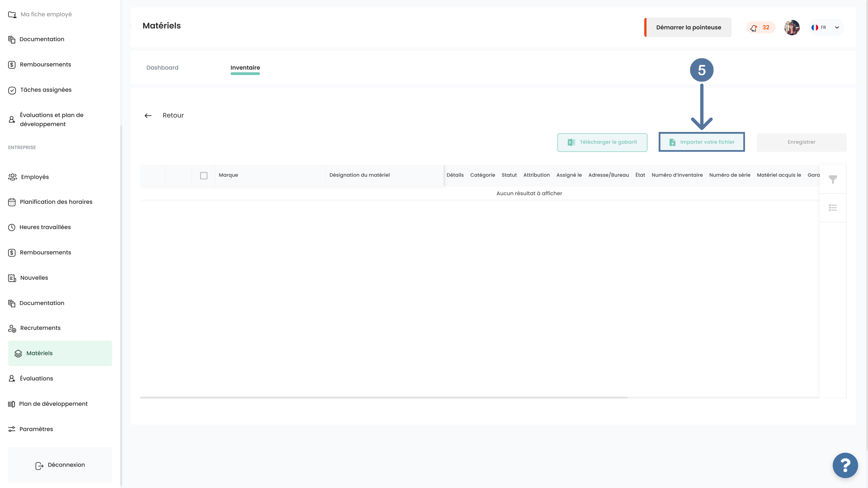This screenshot has width=868, height=488.
Task: Click Télécharger le gabarit button
Action: click(x=602, y=142)
